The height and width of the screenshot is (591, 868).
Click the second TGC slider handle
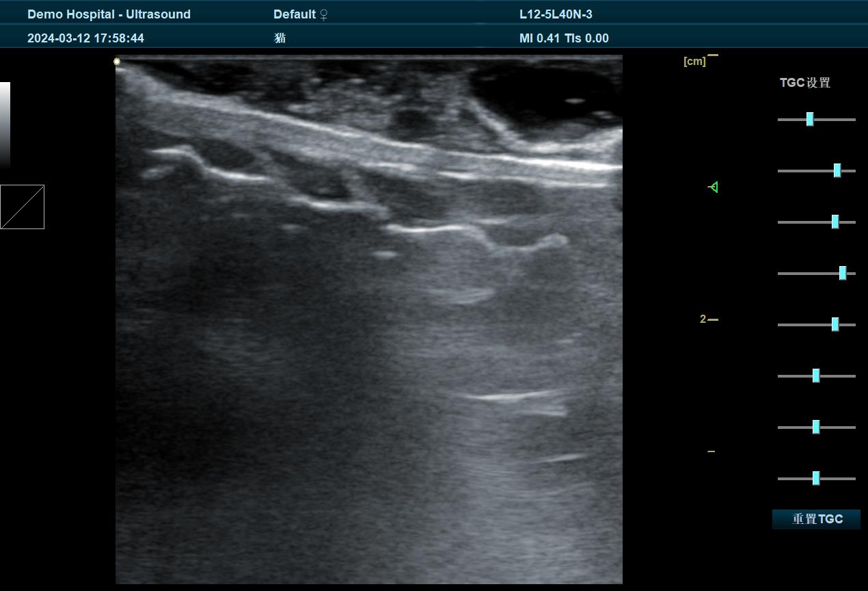(x=837, y=170)
